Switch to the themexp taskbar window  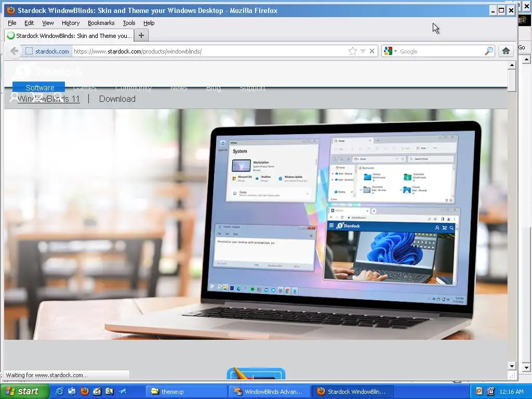(186, 392)
